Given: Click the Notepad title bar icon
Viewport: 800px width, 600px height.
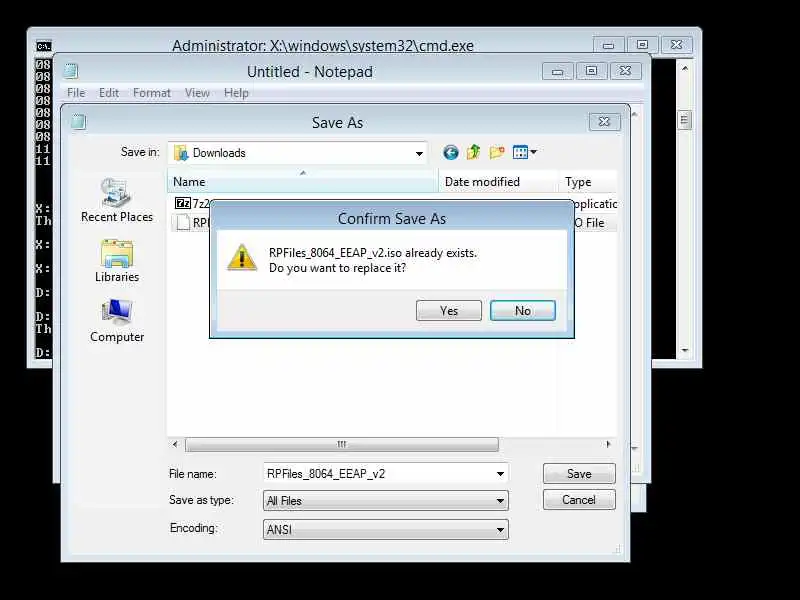Looking at the screenshot, I should 71,71.
